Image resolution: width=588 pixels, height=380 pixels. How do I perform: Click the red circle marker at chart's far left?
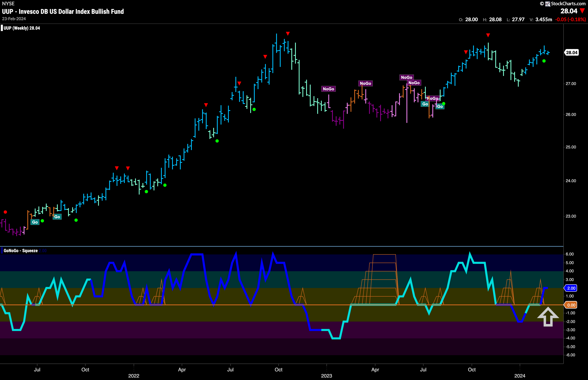(x=5, y=212)
